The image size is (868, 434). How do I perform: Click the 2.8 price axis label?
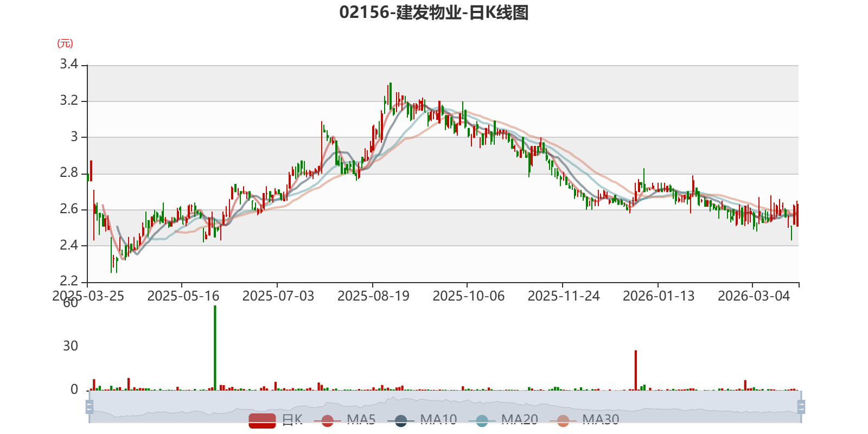pos(69,173)
